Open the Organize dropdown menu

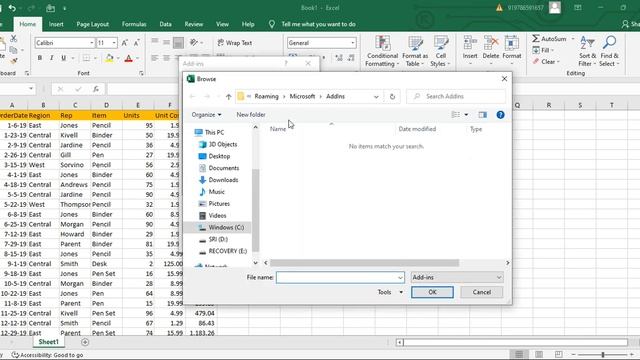click(x=206, y=115)
